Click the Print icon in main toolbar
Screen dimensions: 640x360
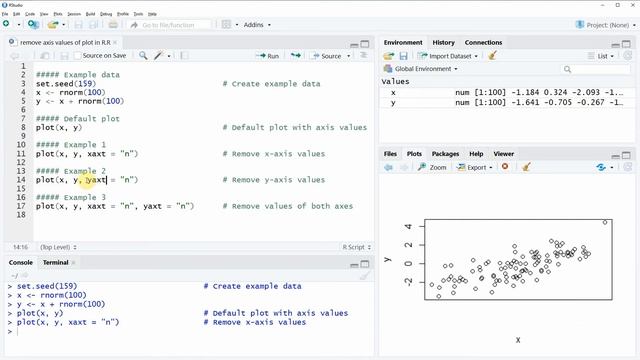pos(113,25)
